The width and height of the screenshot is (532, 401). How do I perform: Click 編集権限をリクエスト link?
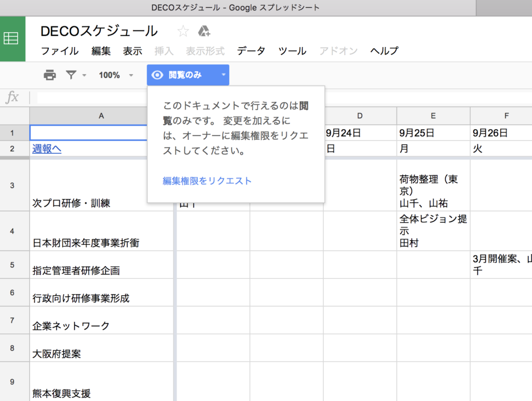(207, 181)
